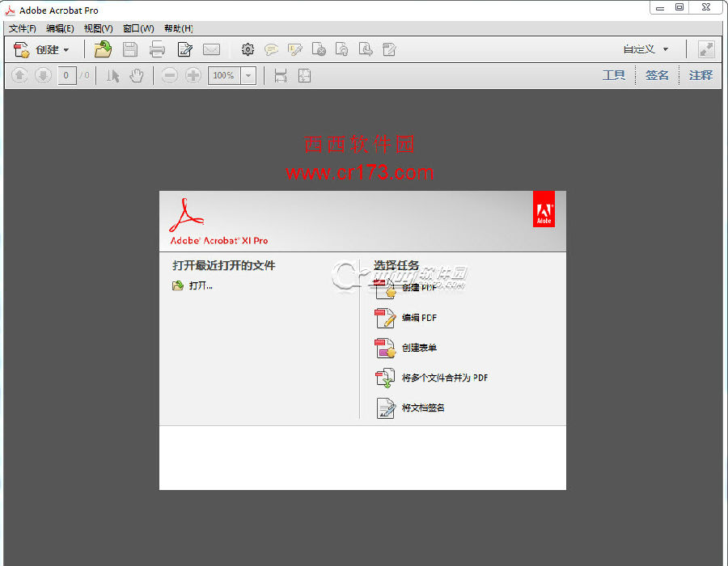The image size is (728, 566).
Task: Click the Rotate pages toolbar icon
Action: tap(342, 49)
